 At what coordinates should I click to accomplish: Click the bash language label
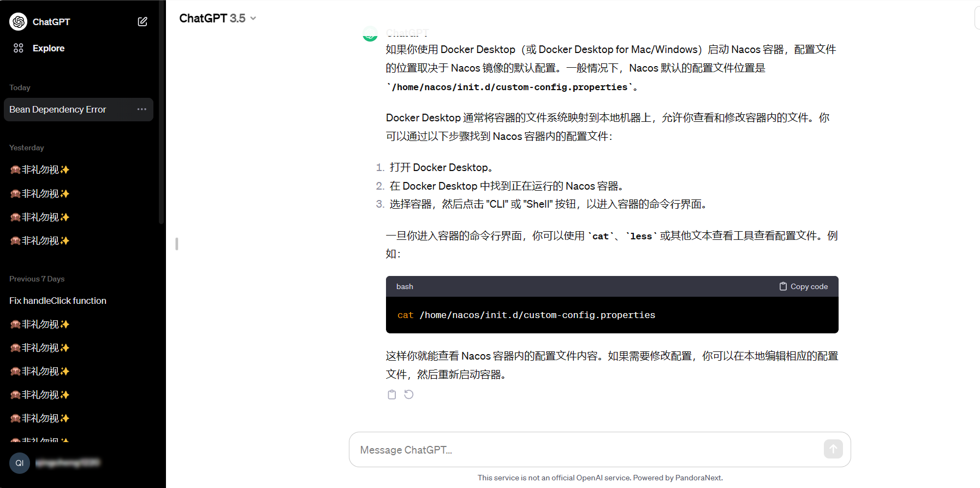pyautogui.click(x=405, y=286)
